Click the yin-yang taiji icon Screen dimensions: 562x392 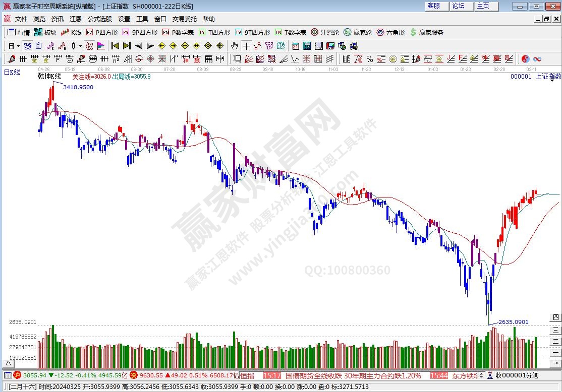point(525,59)
